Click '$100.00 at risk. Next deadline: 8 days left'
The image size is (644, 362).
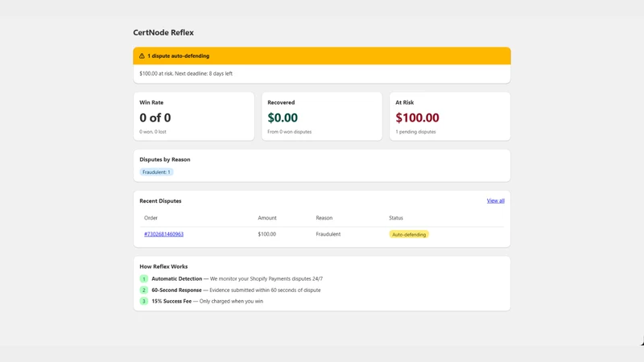point(186,73)
